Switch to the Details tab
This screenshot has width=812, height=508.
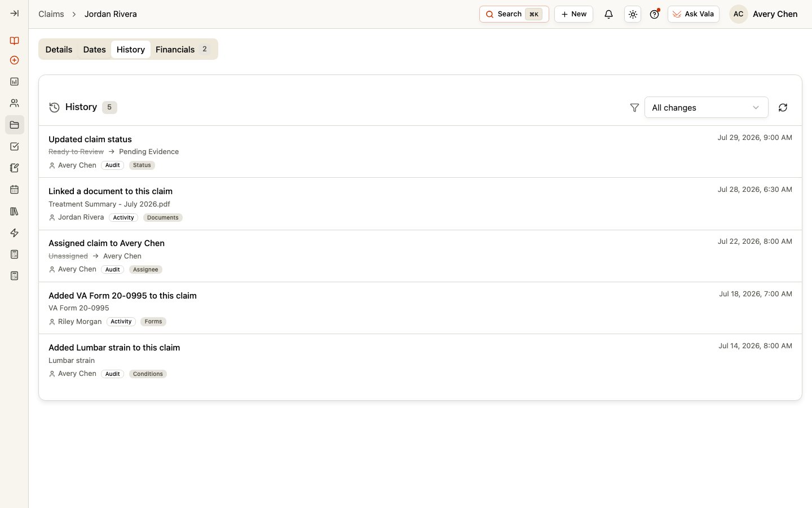(x=59, y=50)
